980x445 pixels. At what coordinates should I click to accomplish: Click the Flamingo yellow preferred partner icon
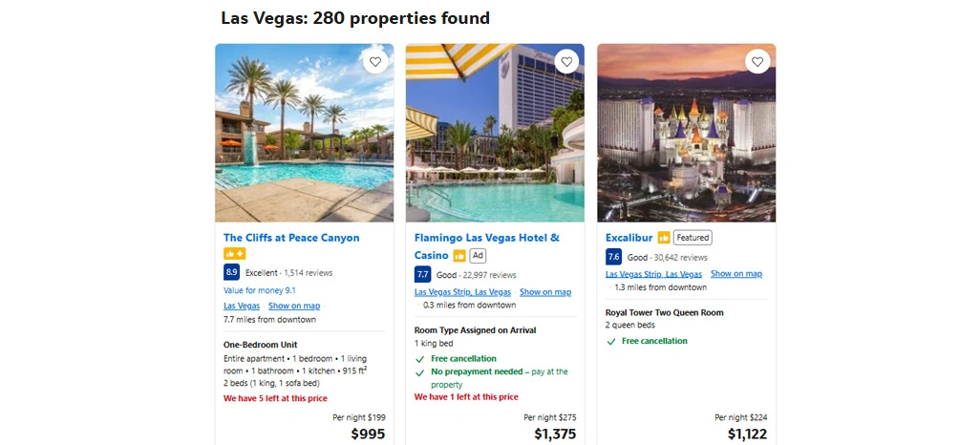(x=459, y=256)
